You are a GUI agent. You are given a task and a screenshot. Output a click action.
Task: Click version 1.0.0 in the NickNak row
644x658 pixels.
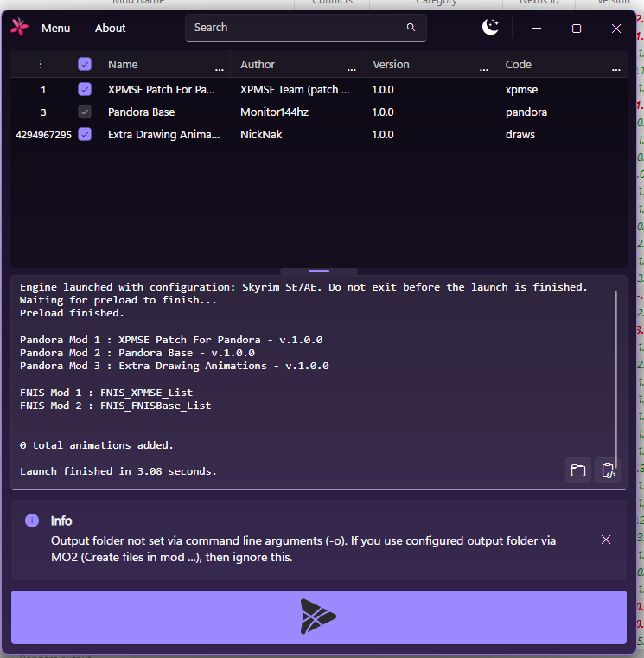[383, 134]
